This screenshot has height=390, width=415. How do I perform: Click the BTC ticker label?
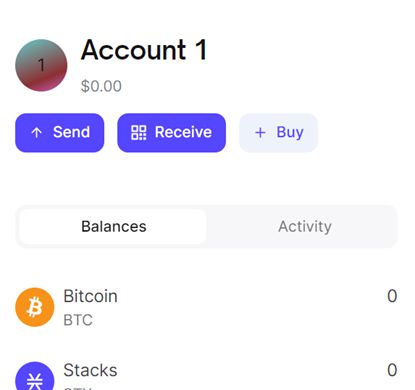pos(78,320)
